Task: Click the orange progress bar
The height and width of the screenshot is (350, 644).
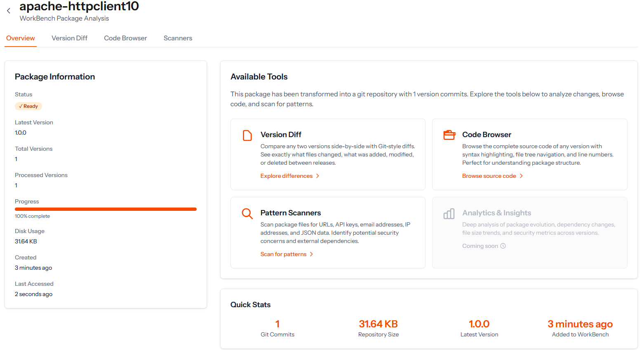Action: (106, 209)
